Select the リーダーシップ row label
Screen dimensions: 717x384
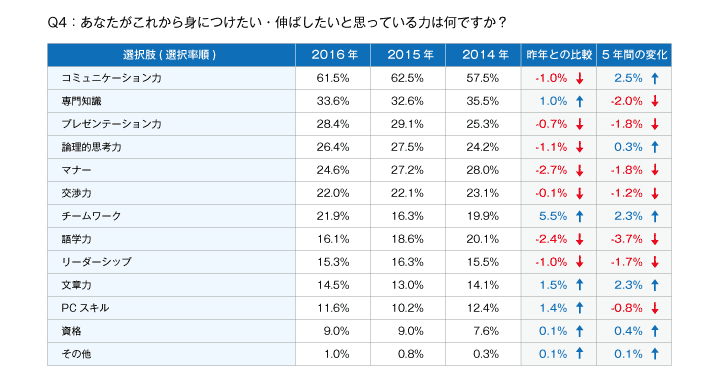(96, 262)
